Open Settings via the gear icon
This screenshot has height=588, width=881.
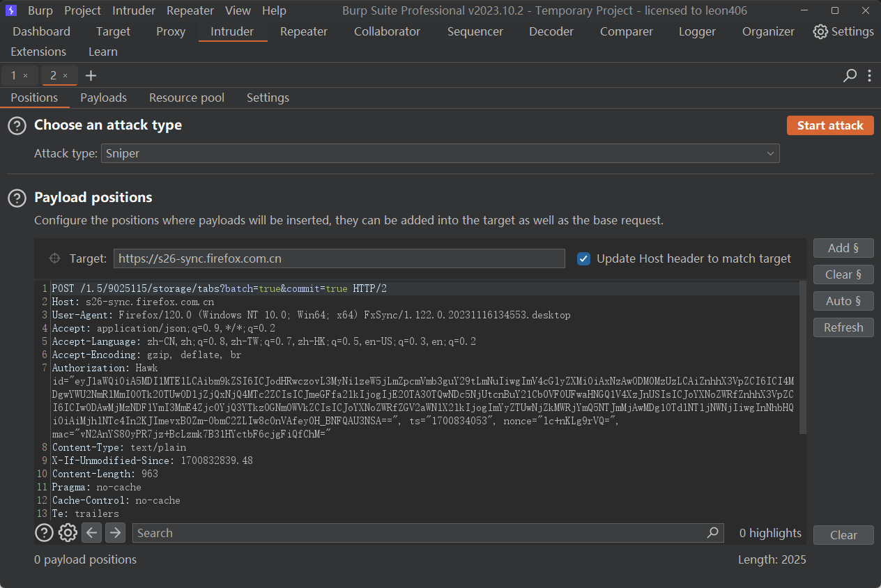tap(820, 31)
